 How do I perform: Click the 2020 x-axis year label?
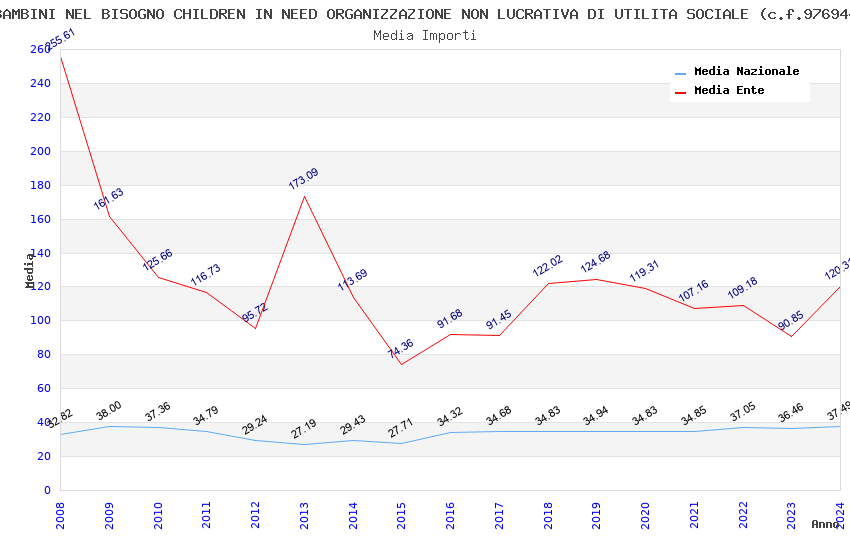click(x=645, y=515)
